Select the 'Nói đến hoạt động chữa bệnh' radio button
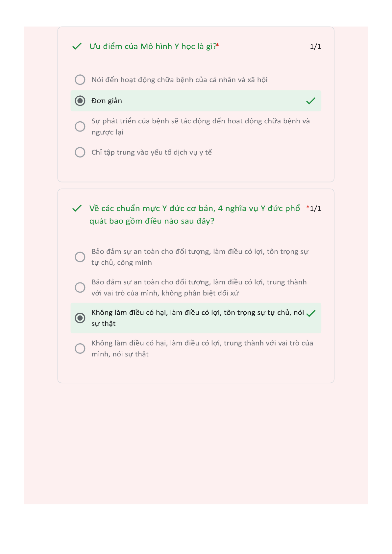 [80, 80]
